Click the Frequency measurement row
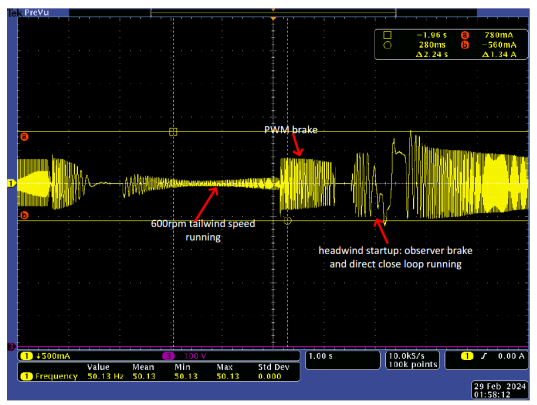 coord(159,376)
